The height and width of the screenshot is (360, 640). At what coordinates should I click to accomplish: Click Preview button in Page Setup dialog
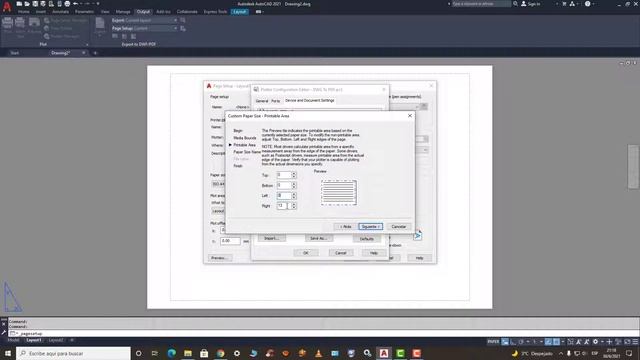[220, 258]
